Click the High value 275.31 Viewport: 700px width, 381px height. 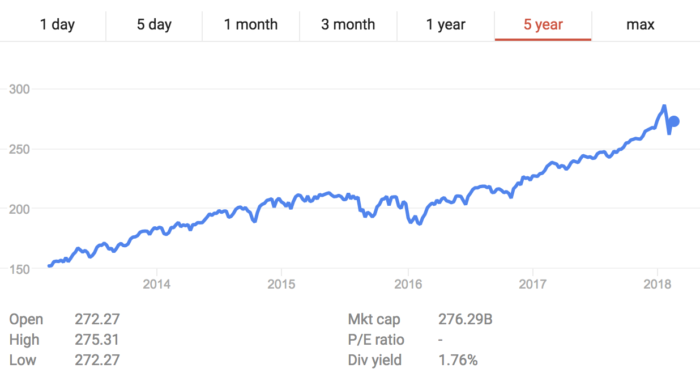pos(97,340)
